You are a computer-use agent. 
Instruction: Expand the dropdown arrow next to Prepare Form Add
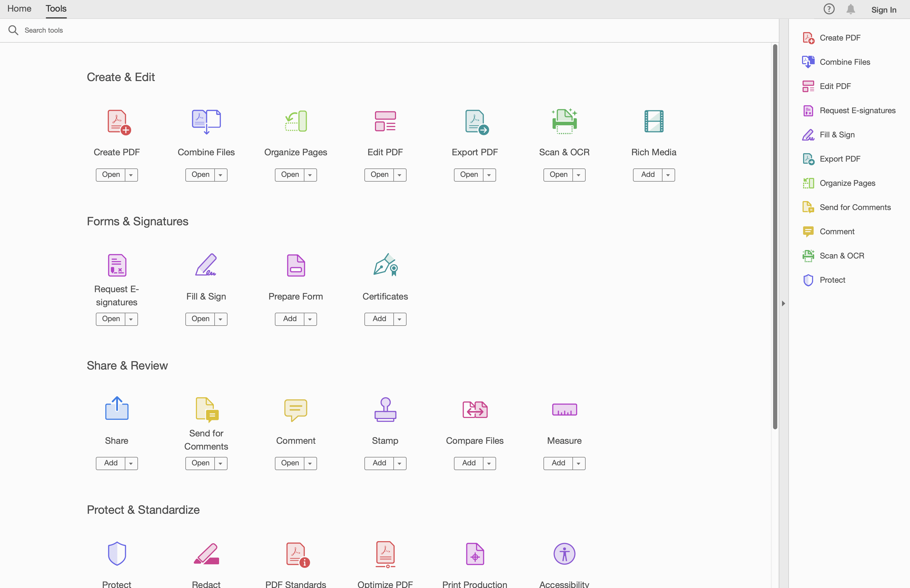pyautogui.click(x=310, y=319)
